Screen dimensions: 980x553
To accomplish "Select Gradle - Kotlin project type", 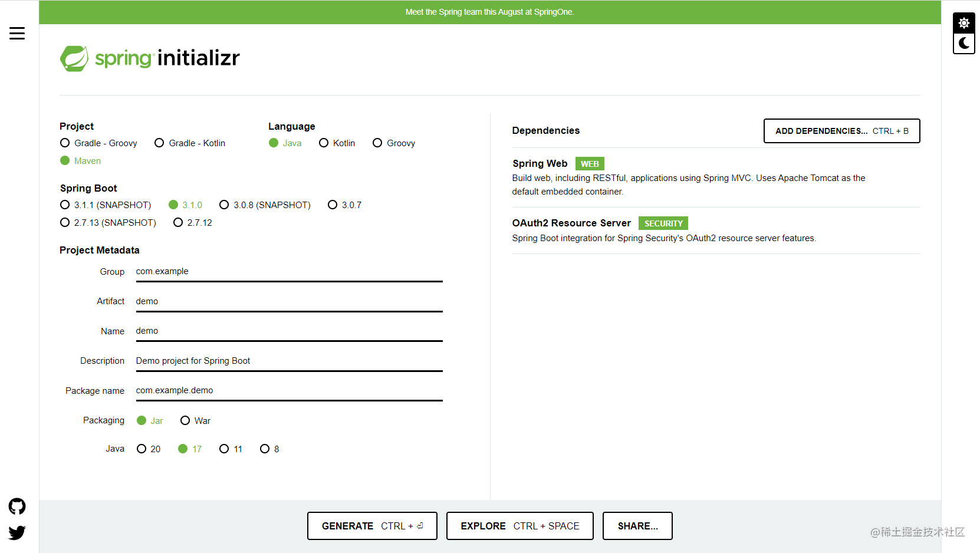I will [190, 143].
